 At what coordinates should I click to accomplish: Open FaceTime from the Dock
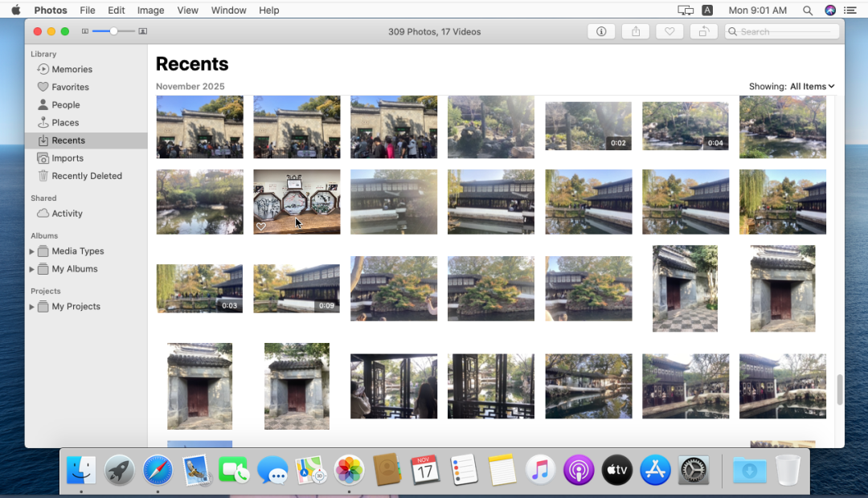tap(234, 471)
